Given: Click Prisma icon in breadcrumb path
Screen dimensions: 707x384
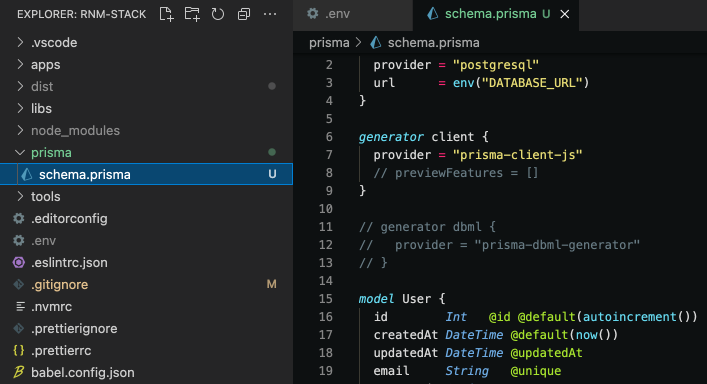Looking at the screenshot, I should (x=376, y=42).
